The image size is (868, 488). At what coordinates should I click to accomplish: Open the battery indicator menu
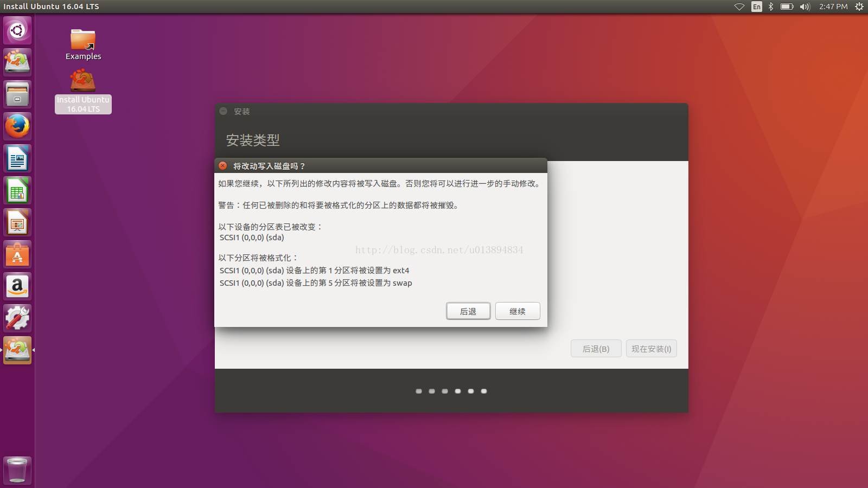coord(787,7)
